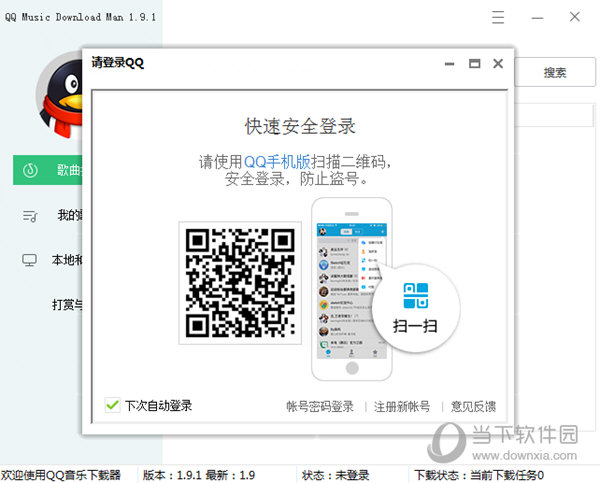Click the 请登录QQ dialog title
The image size is (600, 483).
[x=118, y=63]
